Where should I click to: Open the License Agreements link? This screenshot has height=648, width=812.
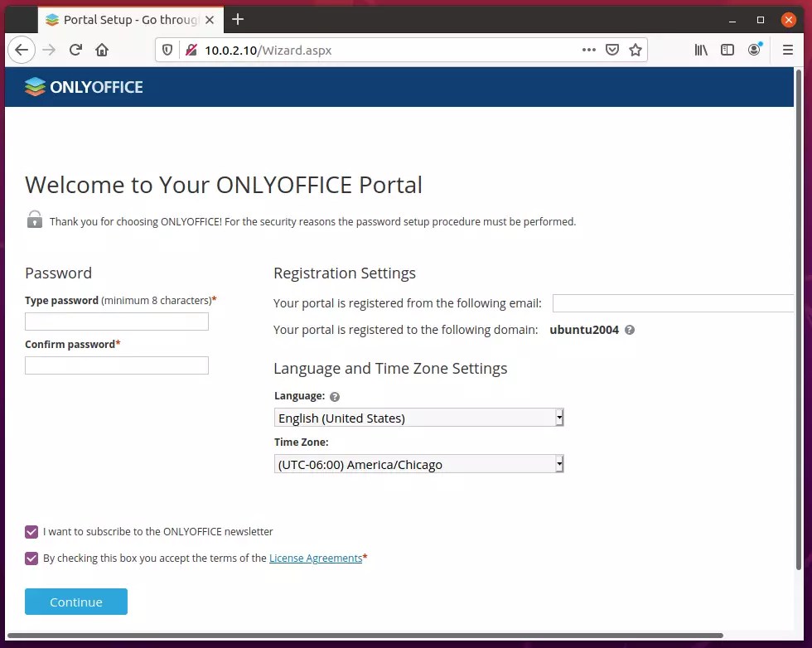315,558
